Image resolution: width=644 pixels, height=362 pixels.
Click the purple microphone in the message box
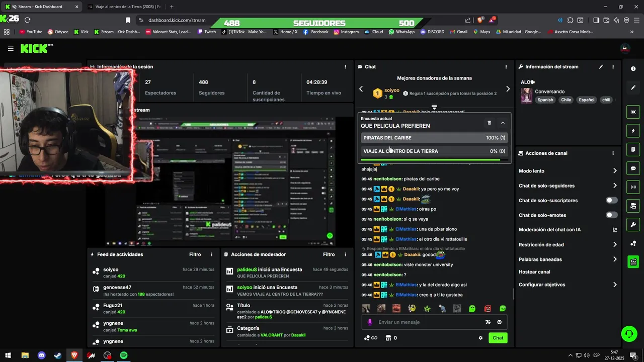click(x=370, y=322)
